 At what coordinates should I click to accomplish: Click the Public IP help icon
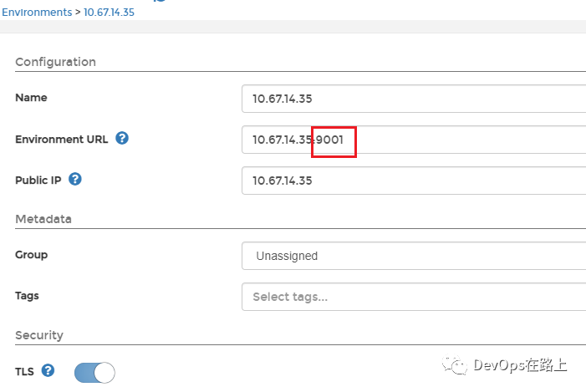tap(75, 180)
